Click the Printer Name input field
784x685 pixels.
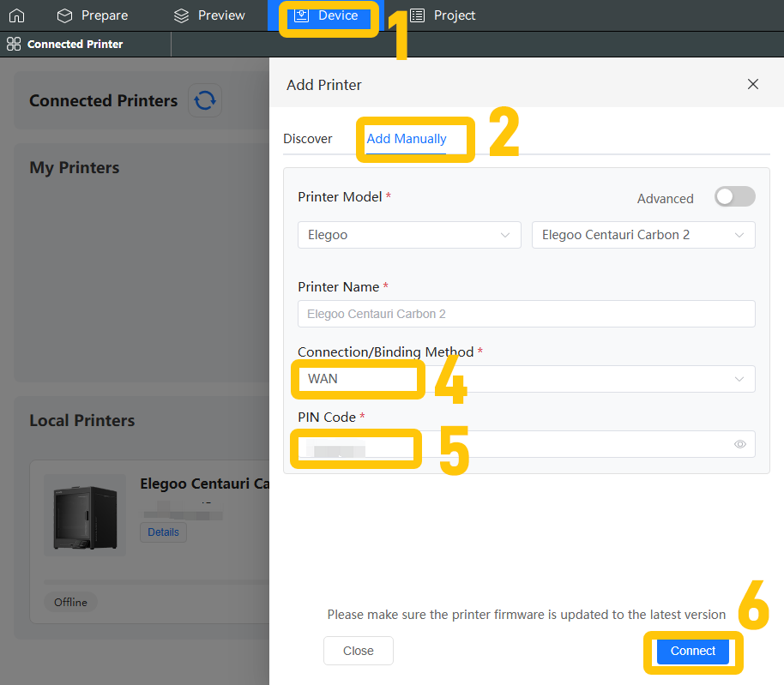[526, 314]
